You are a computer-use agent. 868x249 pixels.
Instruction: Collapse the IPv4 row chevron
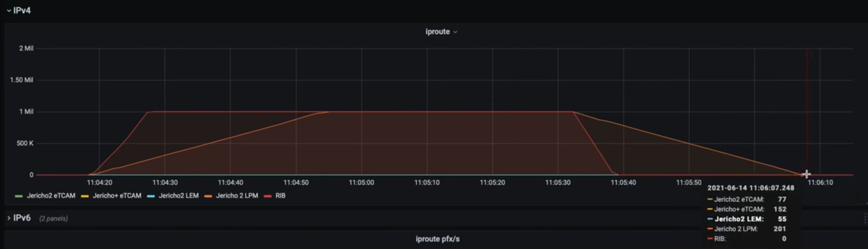(x=9, y=11)
